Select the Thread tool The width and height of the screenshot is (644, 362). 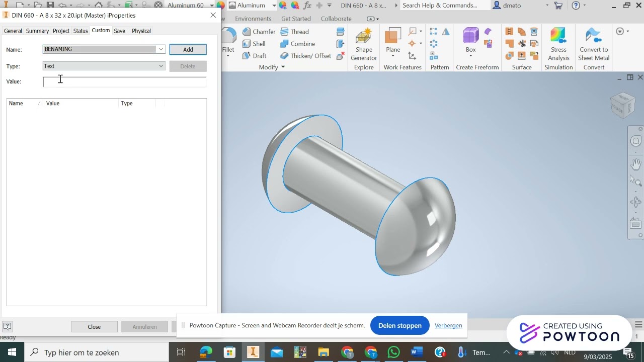coord(294,32)
